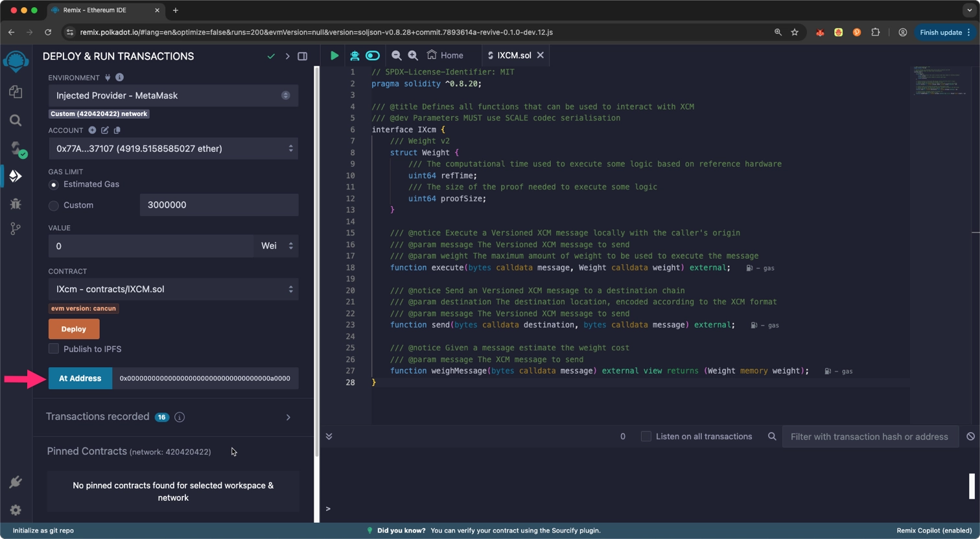Open the File Explorer sidebar icon
This screenshot has height=539, width=980.
point(16,92)
